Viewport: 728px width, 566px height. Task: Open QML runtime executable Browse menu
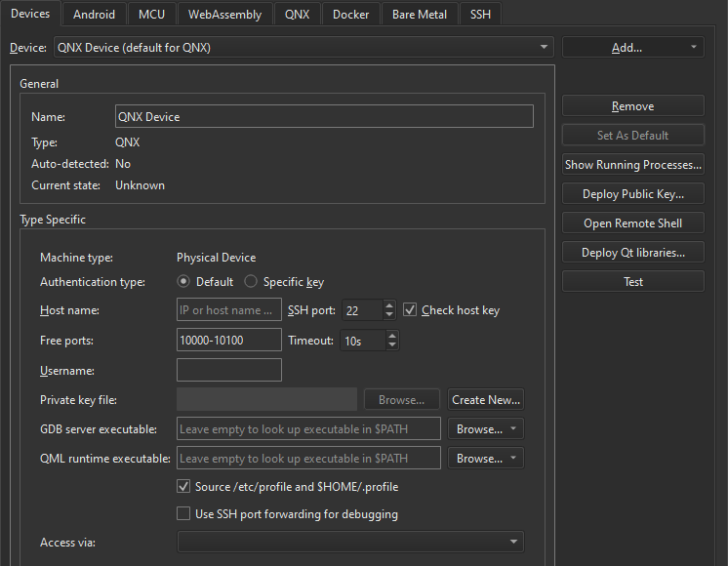[x=485, y=458]
